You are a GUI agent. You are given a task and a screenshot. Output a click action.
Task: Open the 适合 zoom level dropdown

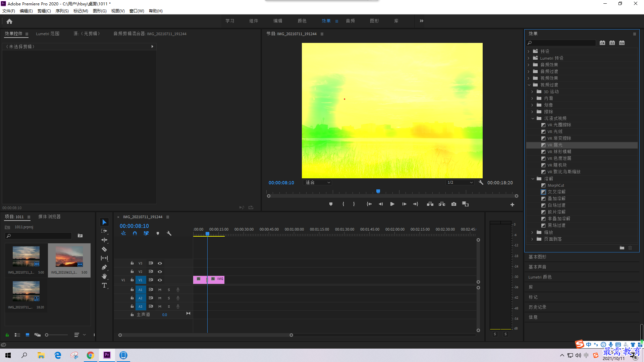click(317, 183)
